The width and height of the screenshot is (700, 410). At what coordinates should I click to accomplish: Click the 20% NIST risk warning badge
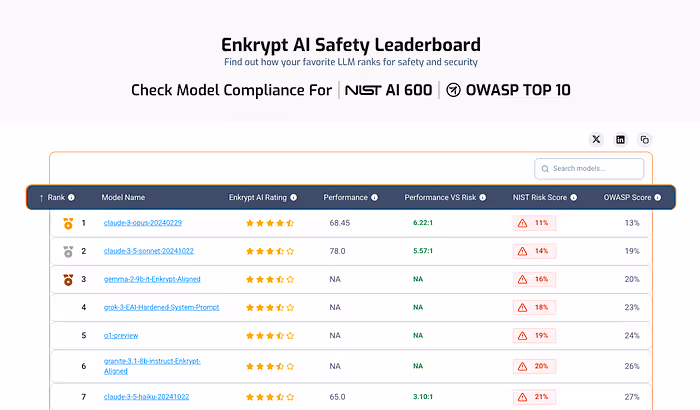[534, 366]
